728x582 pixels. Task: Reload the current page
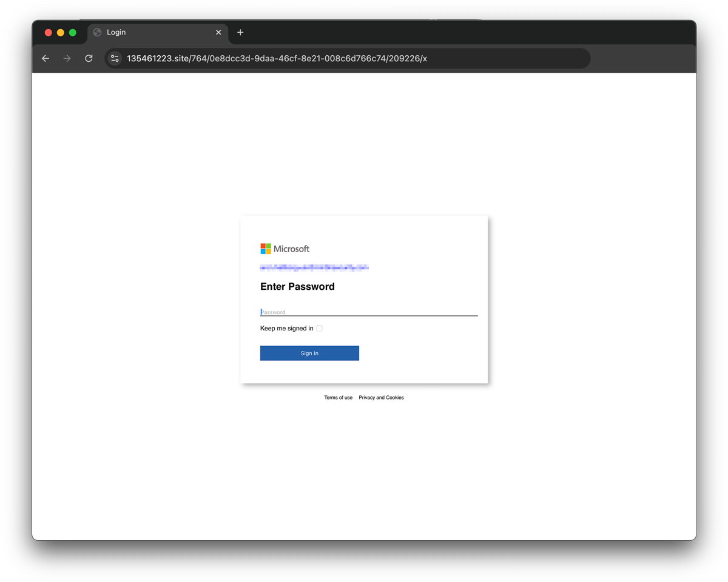(x=89, y=58)
